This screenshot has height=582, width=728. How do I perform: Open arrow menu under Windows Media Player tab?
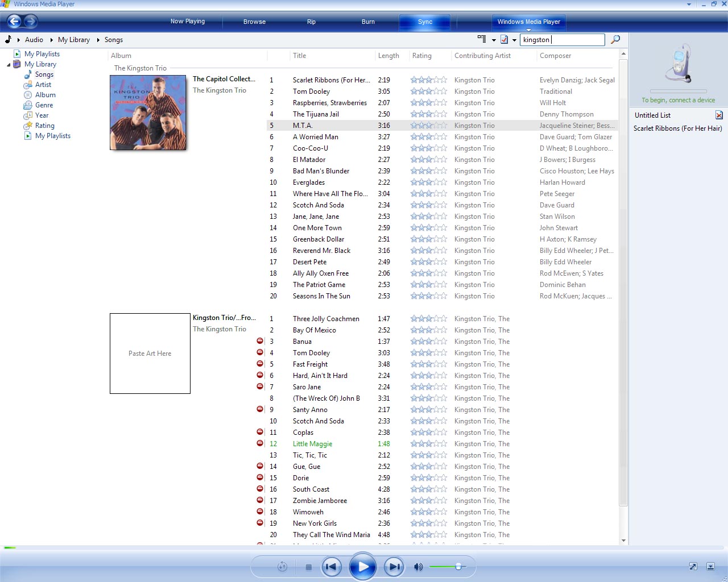point(528,30)
